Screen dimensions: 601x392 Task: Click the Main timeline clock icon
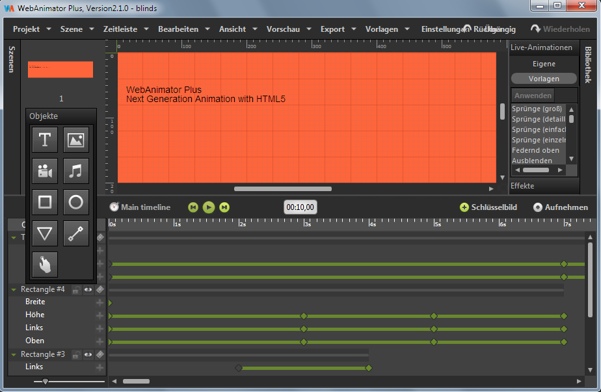114,207
